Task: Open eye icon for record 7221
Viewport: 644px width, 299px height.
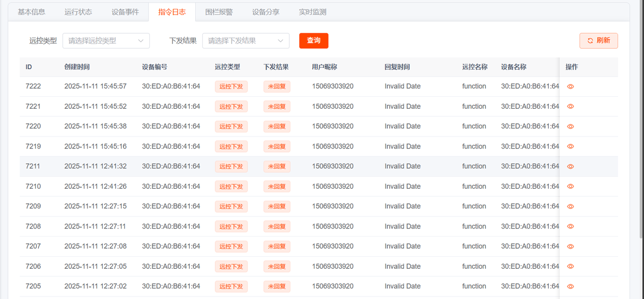Action: point(570,106)
